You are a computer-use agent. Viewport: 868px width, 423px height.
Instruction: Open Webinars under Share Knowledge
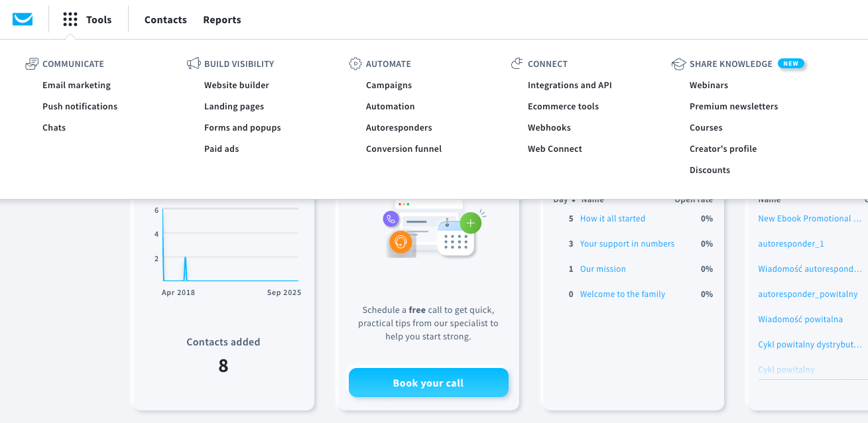click(709, 85)
